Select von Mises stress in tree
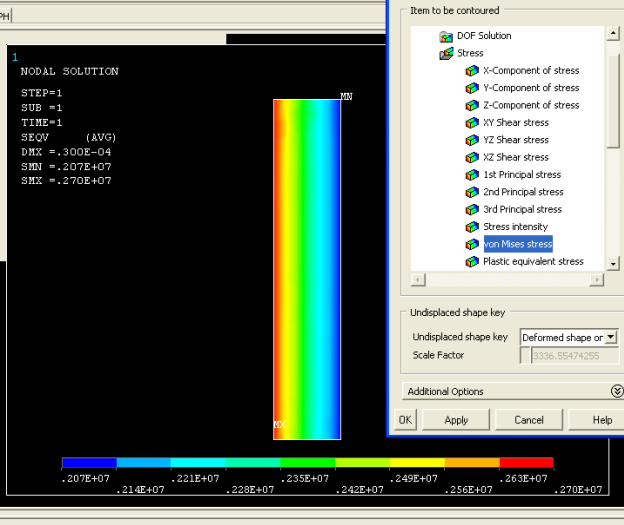Image resolution: width=624 pixels, height=525 pixels. click(x=518, y=244)
